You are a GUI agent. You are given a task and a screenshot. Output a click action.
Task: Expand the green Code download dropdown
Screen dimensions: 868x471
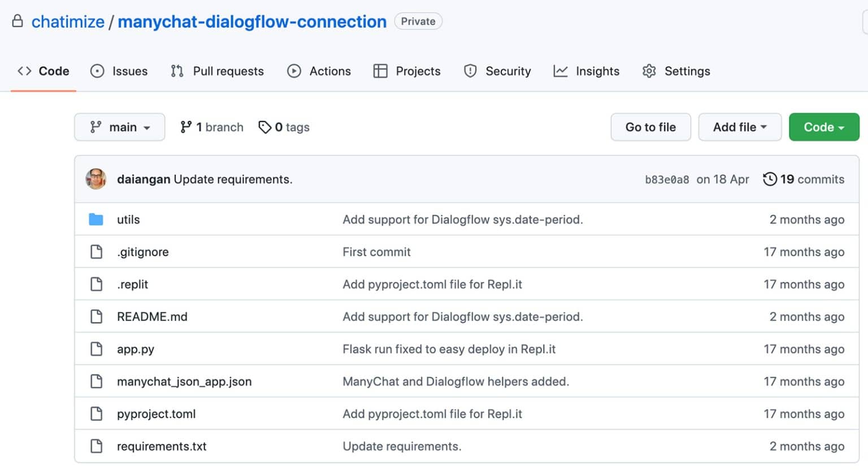tap(824, 127)
